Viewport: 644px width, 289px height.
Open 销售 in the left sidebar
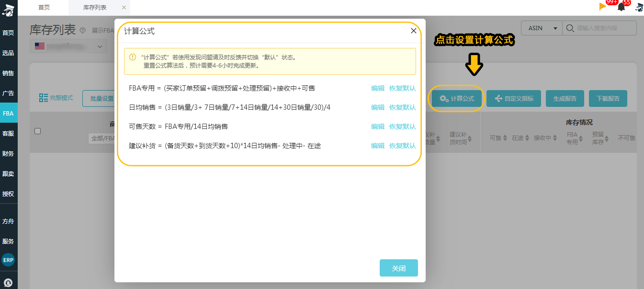pyautogui.click(x=9, y=73)
